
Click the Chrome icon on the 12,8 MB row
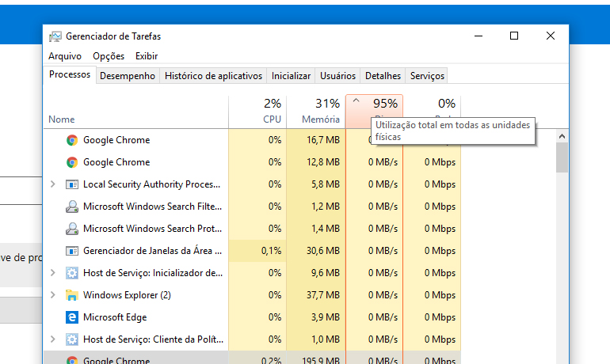72,162
